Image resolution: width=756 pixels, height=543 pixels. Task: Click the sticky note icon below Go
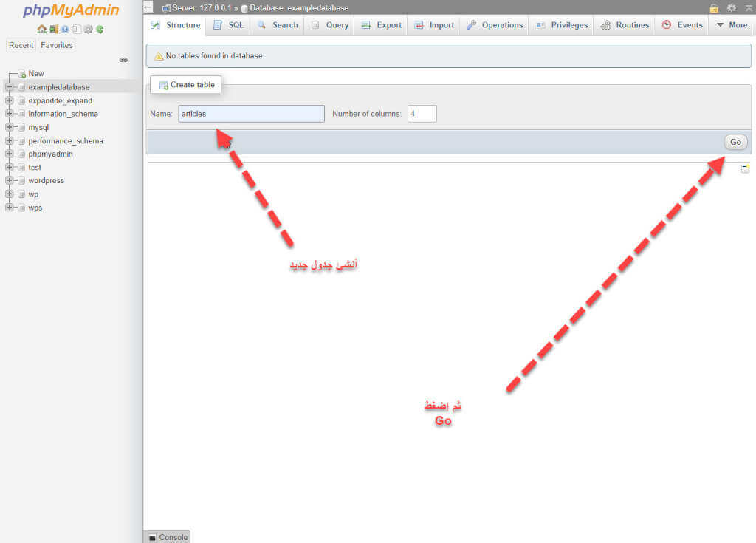tap(745, 169)
